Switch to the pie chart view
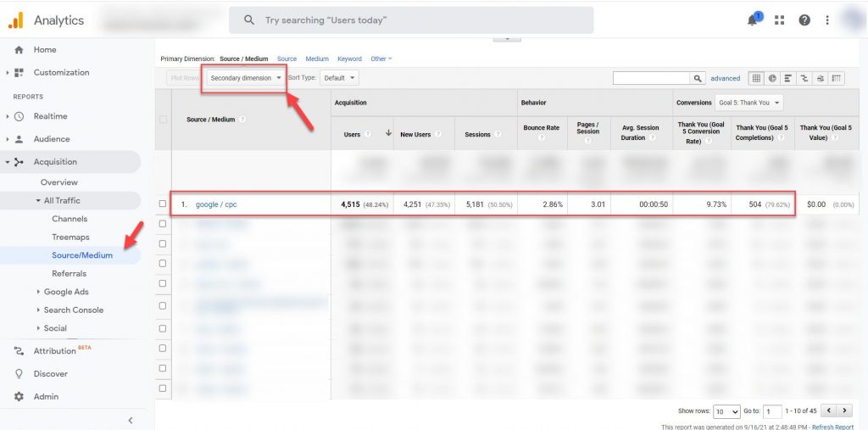 [772, 78]
